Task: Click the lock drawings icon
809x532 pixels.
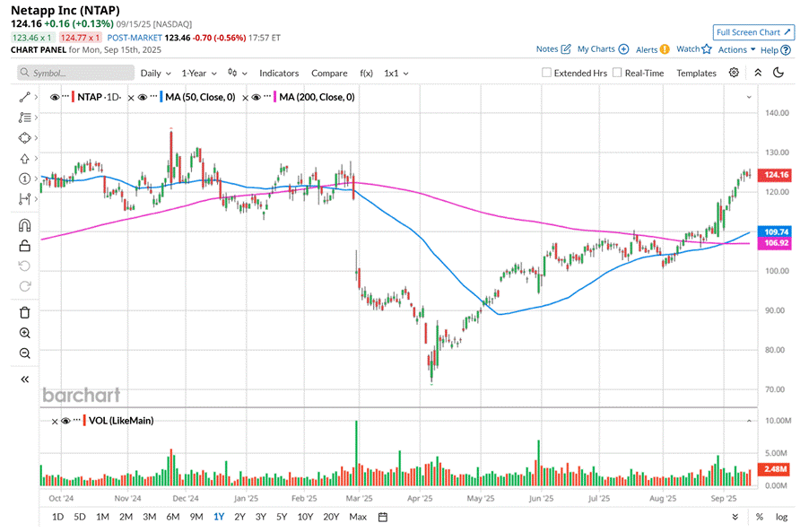Action: [x=24, y=246]
